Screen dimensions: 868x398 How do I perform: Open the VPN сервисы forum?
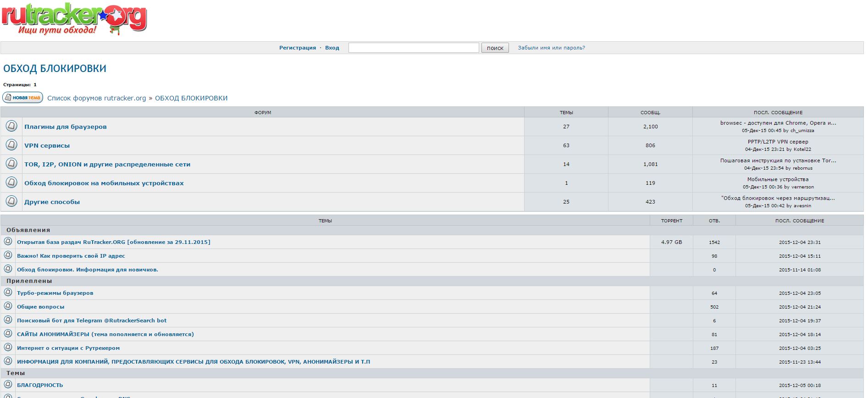point(47,145)
